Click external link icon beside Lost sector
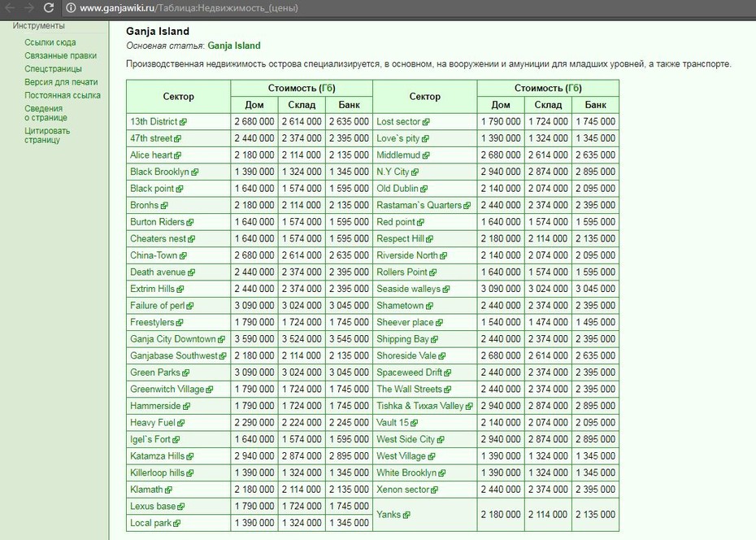Image resolution: width=756 pixels, height=540 pixels. pyautogui.click(x=426, y=122)
